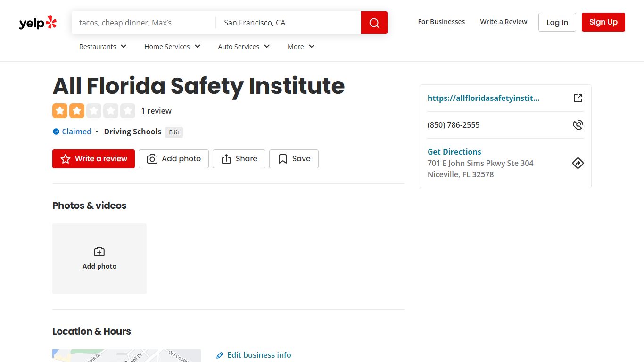The image size is (644, 362).
Task: Click the address 701 E John Sims Pkwy
Action: point(480,163)
